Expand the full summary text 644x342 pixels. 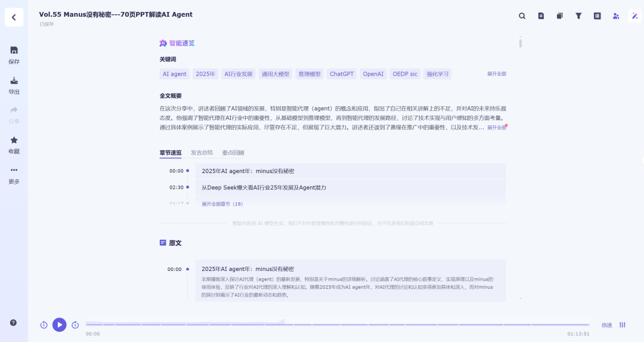click(x=497, y=127)
